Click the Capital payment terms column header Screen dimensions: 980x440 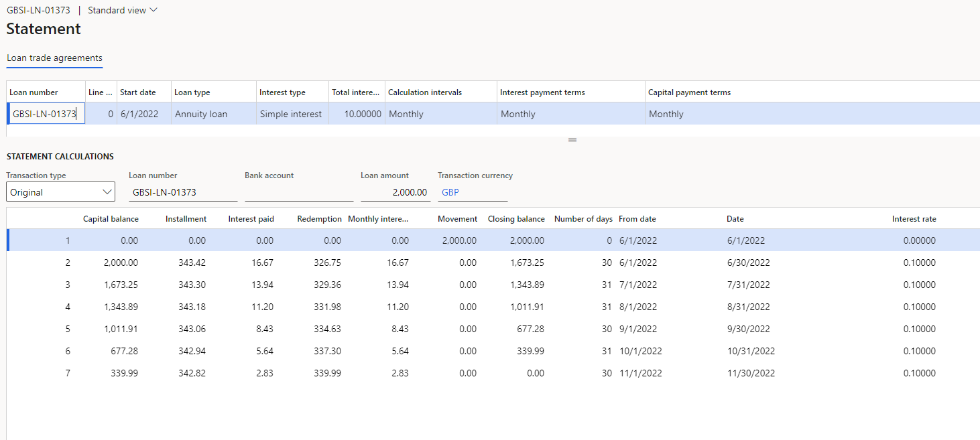pos(689,92)
